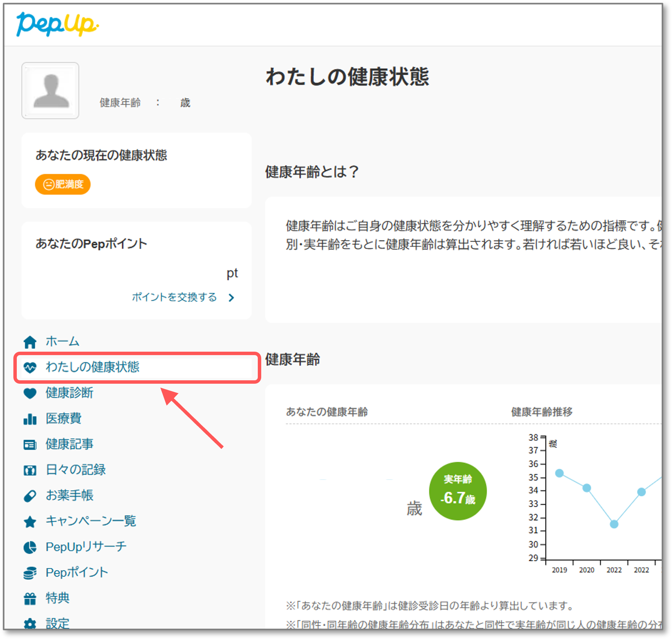672x639 pixels.
Task: Open the ホーム menu item
Action: 62,341
